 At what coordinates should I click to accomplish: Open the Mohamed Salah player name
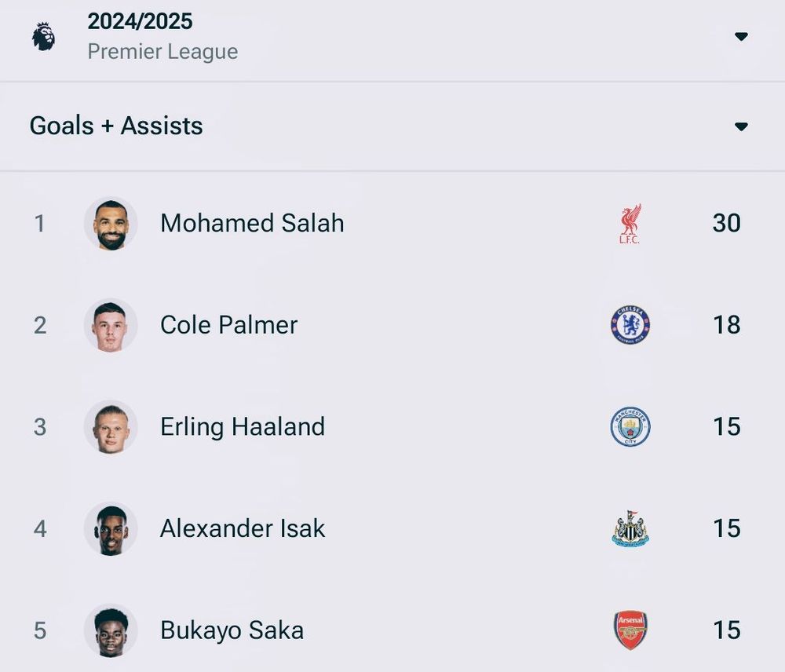coord(252,224)
